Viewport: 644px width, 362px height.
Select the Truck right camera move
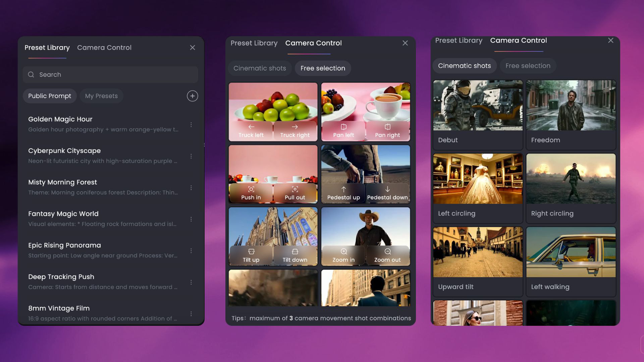click(295, 131)
